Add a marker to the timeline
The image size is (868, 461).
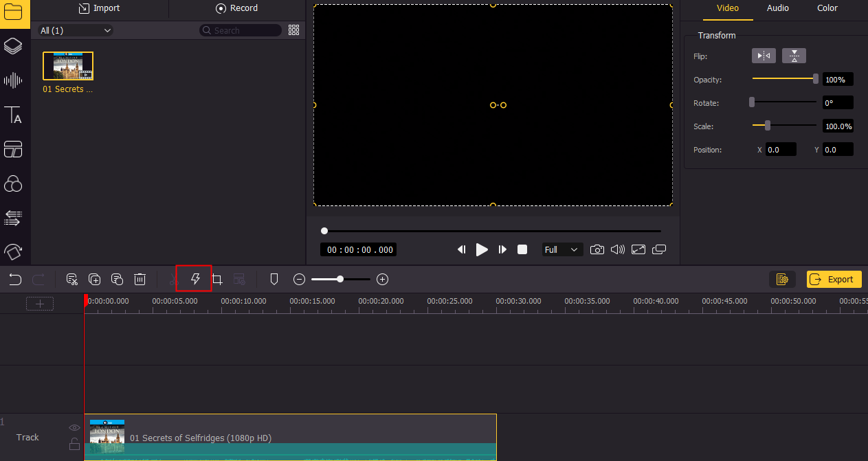pos(274,280)
